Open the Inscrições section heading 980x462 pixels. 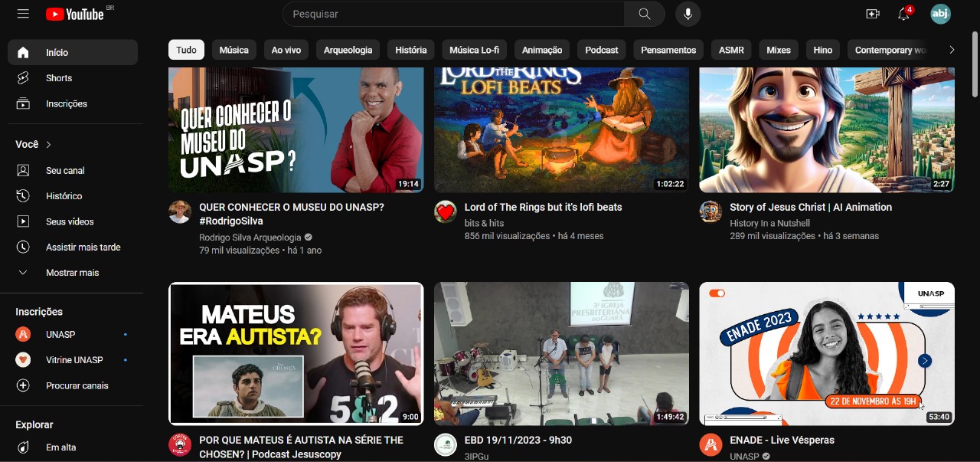click(x=39, y=312)
